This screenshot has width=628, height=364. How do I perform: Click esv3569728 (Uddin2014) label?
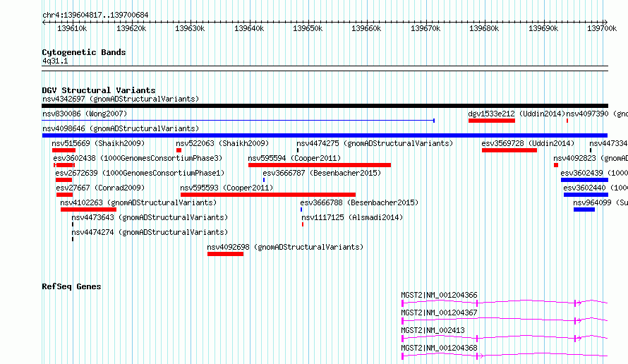pyautogui.click(x=528, y=143)
